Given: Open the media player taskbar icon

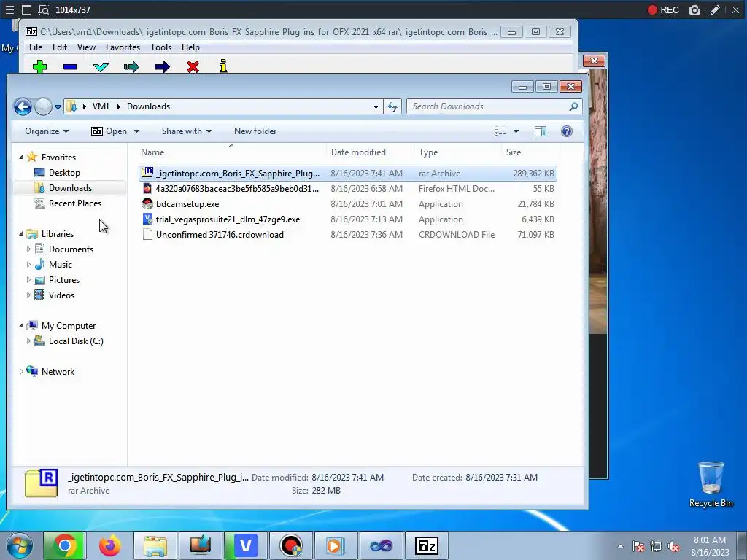Looking at the screenshot, I should coord(336,545).
